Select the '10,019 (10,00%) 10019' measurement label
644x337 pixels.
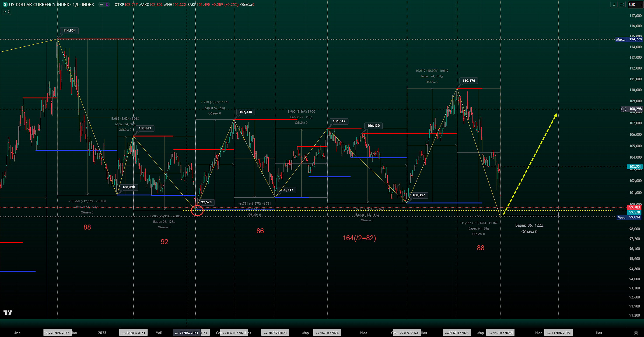(432, 71)
